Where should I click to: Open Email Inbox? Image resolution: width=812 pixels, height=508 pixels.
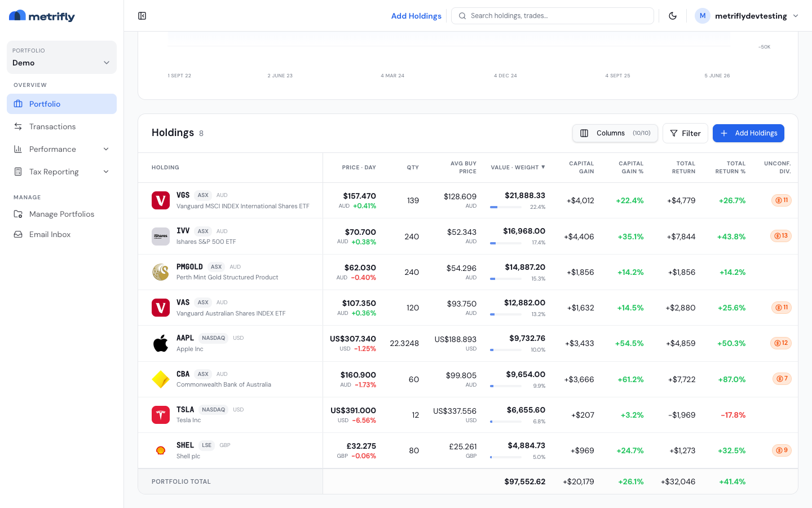pos(61,234)
